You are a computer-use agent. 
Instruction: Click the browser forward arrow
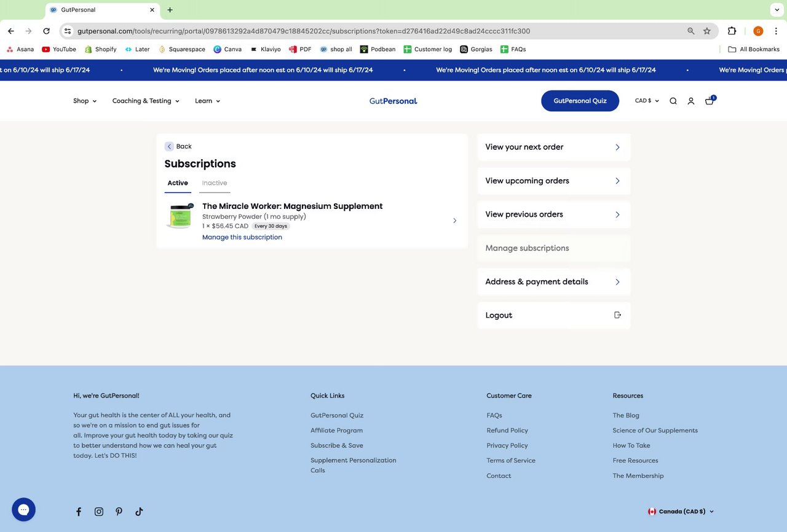pyautogui.click(x=28, y=31)
